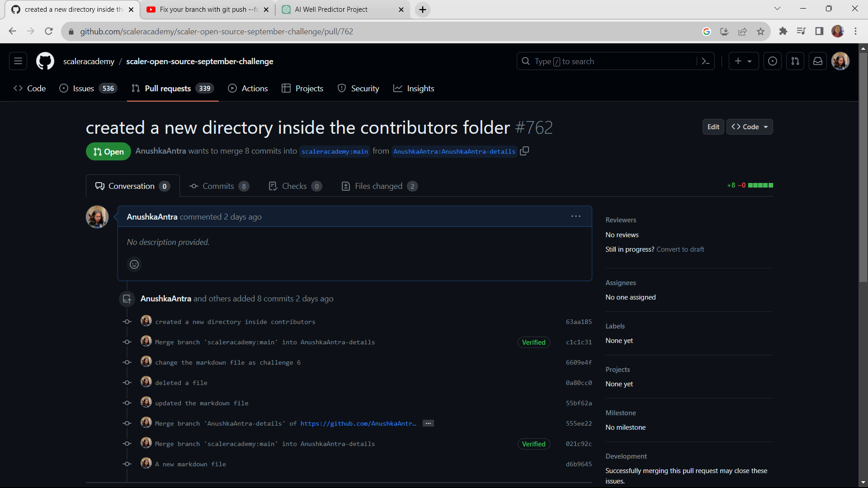Toggle the bookmark star in the address bar

(761, 31)
